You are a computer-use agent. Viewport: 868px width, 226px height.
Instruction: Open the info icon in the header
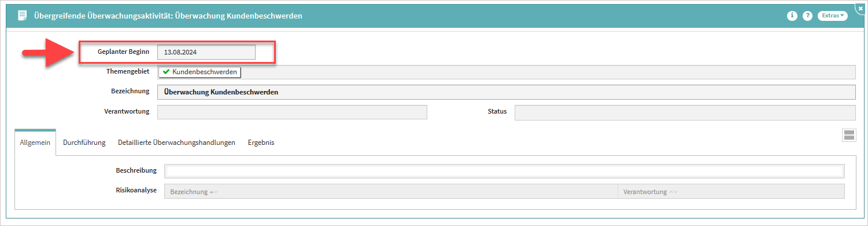(x=792, y=16)
